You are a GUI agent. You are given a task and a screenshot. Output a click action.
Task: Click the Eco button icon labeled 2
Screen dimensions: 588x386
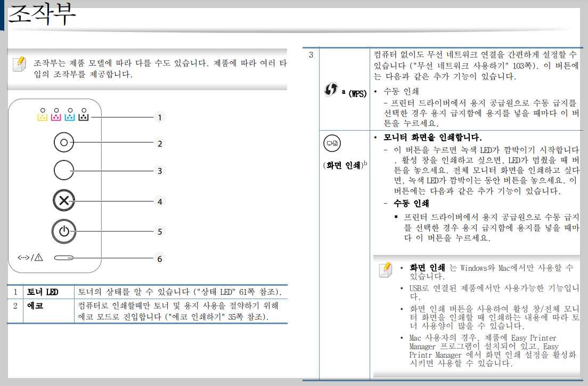pyautogui.click(x=64, y=142)
